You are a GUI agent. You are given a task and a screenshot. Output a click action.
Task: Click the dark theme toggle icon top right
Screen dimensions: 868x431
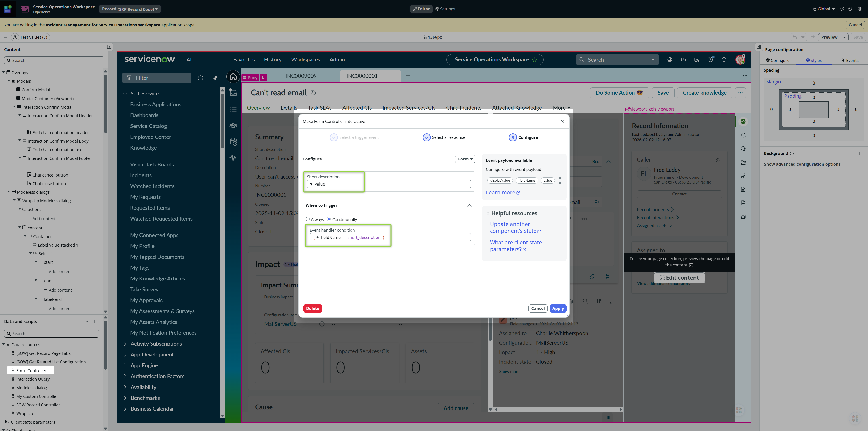860,9
